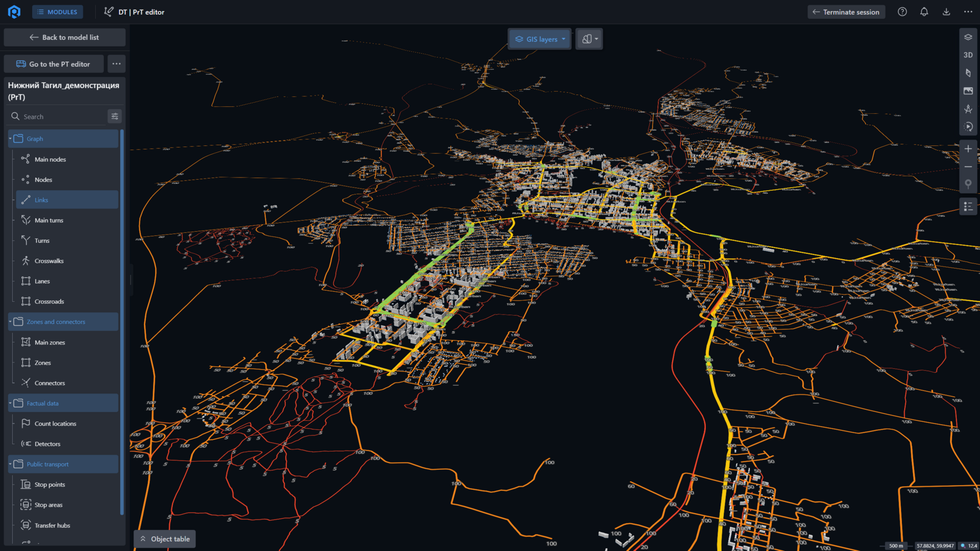Click the Count locations flag icon
This screenshot has height=551, width=980.
point(26,423)
